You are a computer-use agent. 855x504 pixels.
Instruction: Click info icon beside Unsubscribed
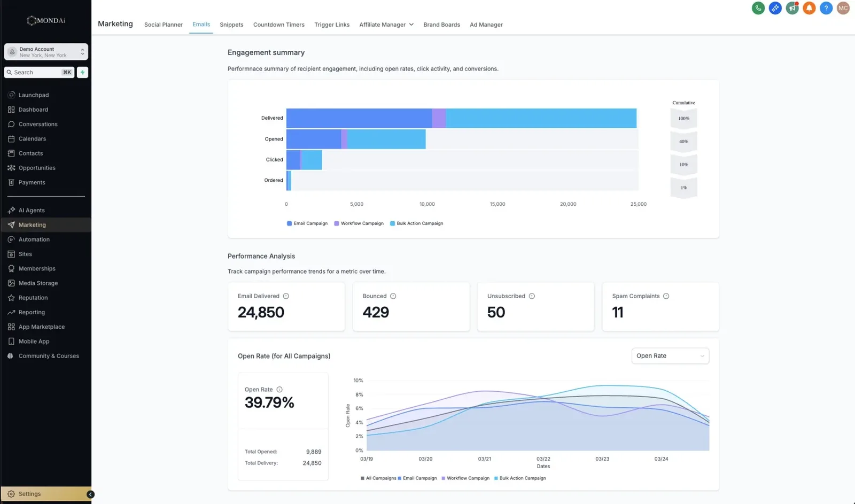(532, 296)
